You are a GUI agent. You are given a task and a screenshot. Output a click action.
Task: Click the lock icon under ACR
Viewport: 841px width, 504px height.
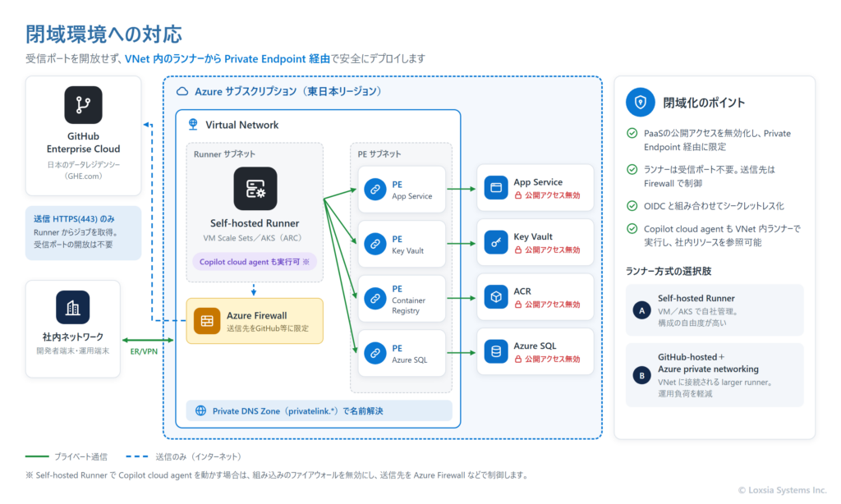518,305
